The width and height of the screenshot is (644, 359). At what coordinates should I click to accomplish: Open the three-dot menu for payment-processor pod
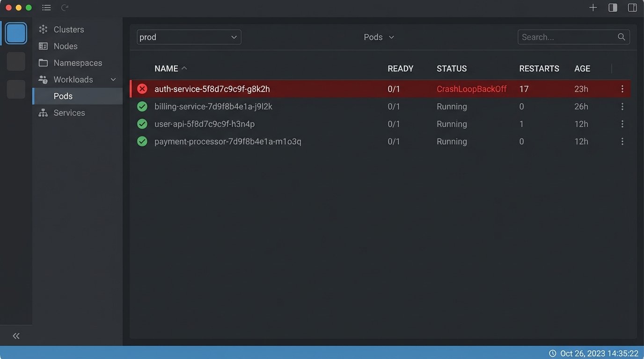(x=622, y=142)
